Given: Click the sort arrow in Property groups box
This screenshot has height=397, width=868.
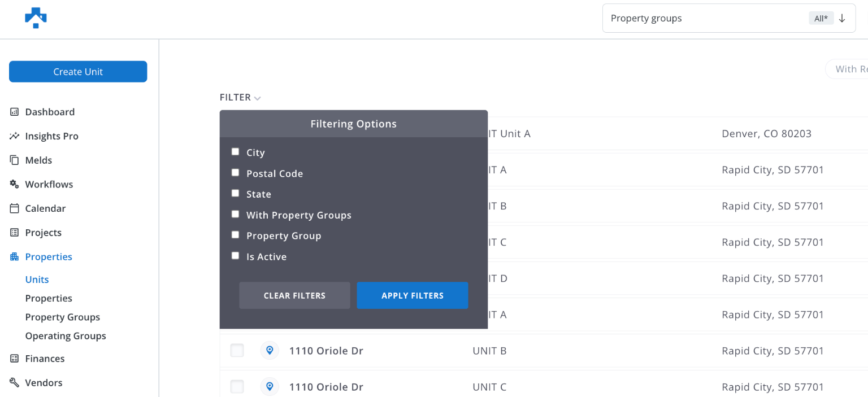Looking at the screenshot, I should (842, 18).
